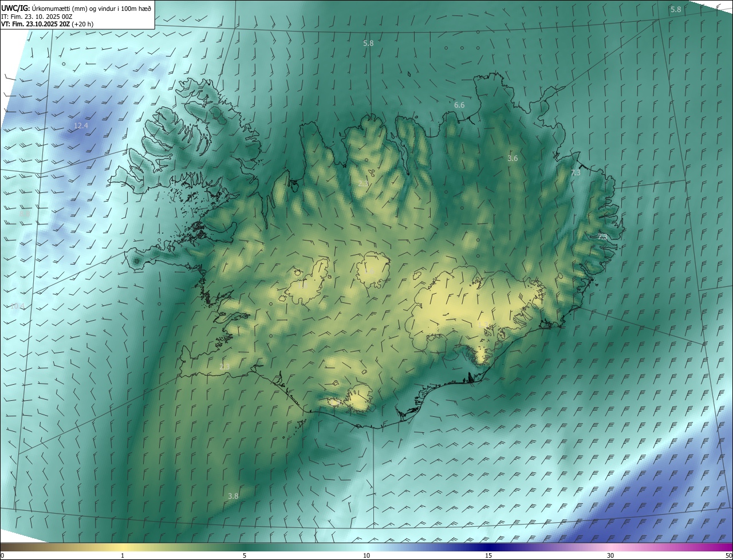Click the 12.4 value label over the blue sea area
Image resolution: width=733 pixels, height=560 pixels.
coord(81,125)
